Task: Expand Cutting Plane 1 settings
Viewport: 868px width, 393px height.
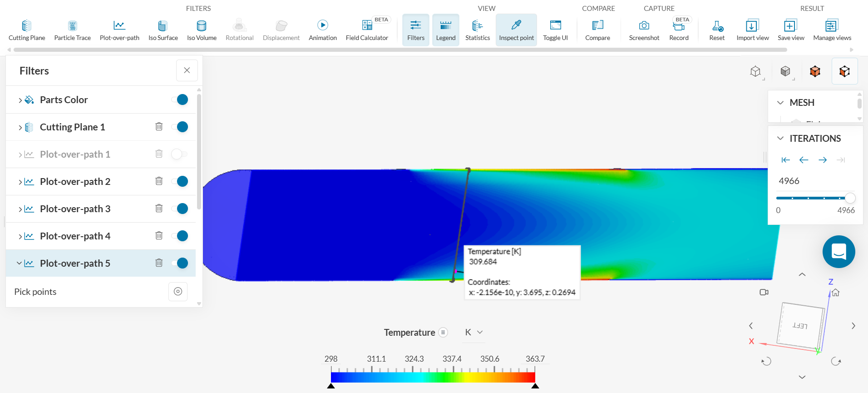Action: pyautogui.click(x=20, y=127)
